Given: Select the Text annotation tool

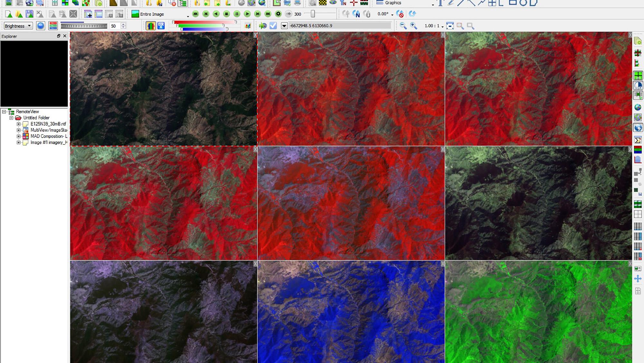Looking at the screenshot, I should coord(440,3).
